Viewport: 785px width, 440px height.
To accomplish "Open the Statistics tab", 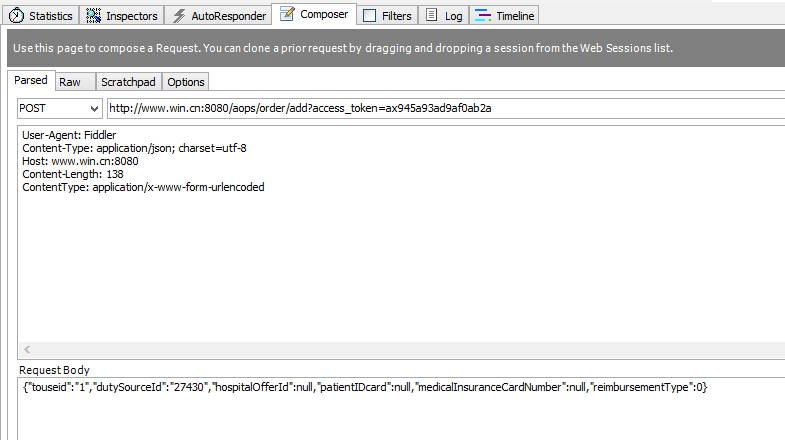I will 41,16.
